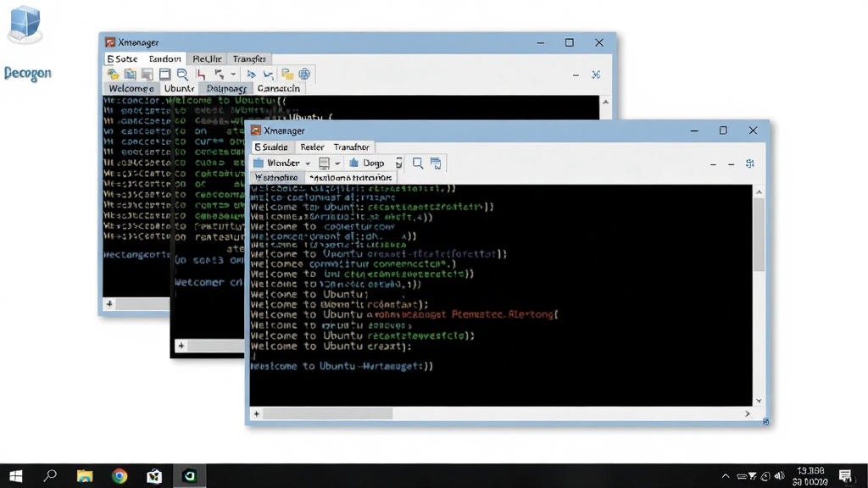The width and height of the screenshot is (868, 488).
Task: Click the blue receive arrow icon in back toolbar
Action: 269,75
